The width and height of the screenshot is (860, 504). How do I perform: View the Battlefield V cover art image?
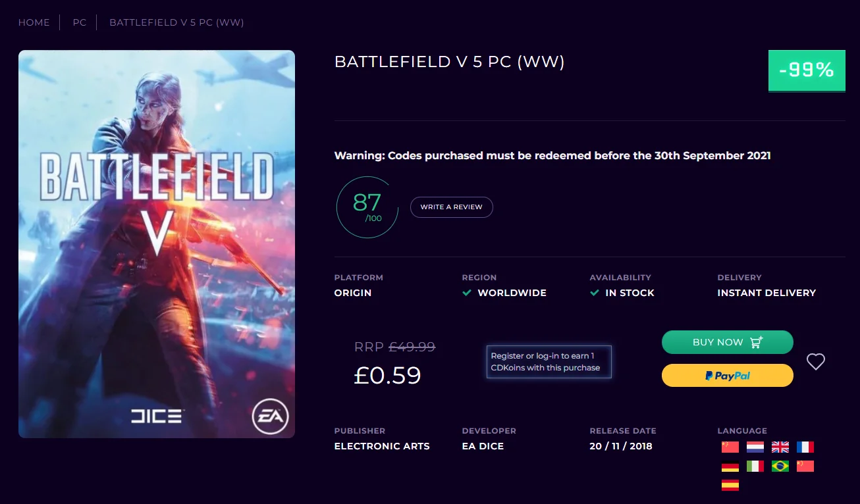[x=157, y=244]
